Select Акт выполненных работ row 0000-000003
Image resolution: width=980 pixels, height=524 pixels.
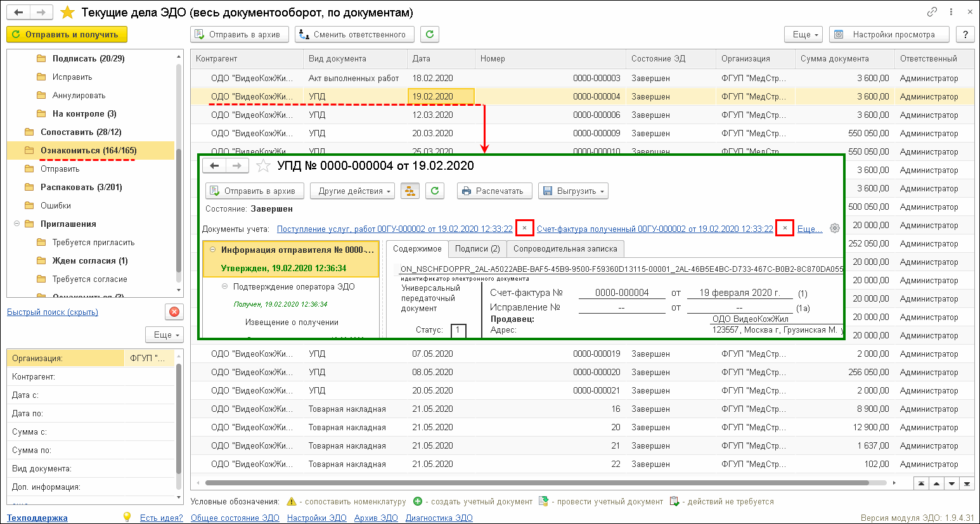pos(583,78)
